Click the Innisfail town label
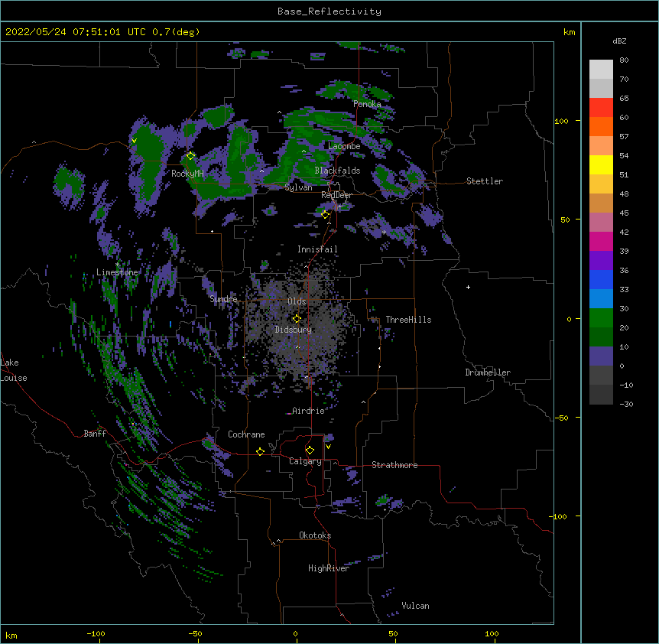 [317, 249]
